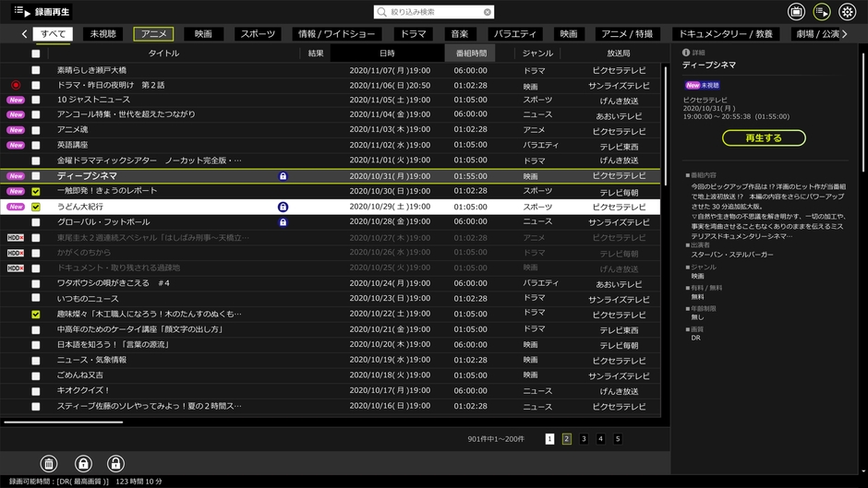This screenshot has height=488, width=868.
Task: Switch to the スポーツ tab
Action: (258, 34)
